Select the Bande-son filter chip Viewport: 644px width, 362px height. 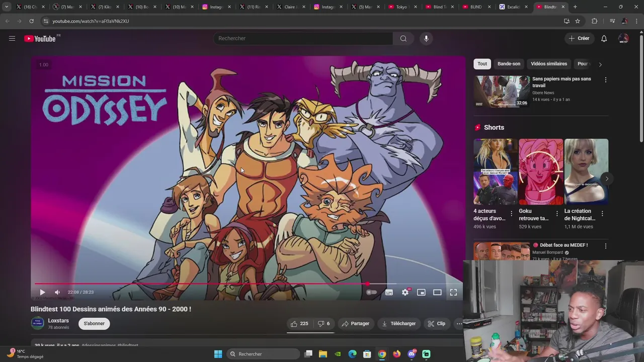click(x=509, y=64)
